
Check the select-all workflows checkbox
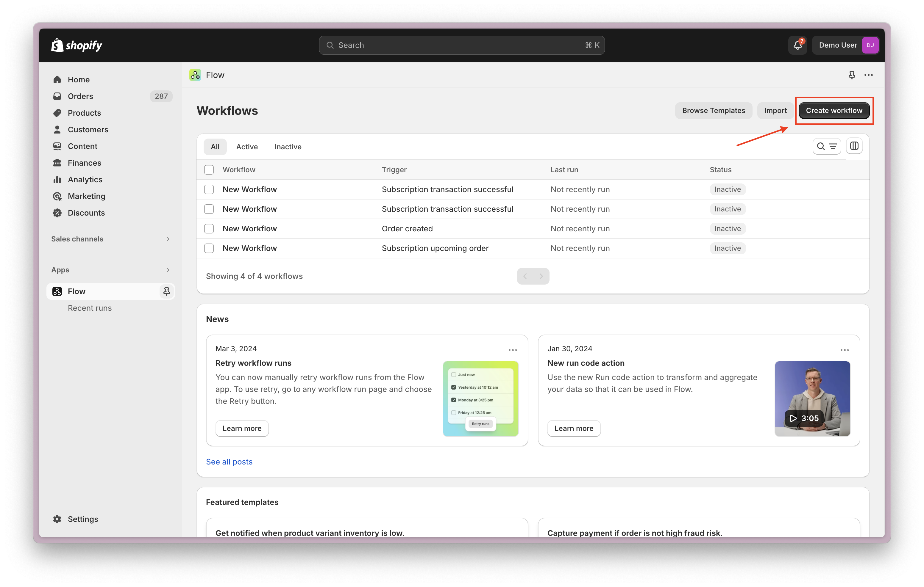point(209,169)
